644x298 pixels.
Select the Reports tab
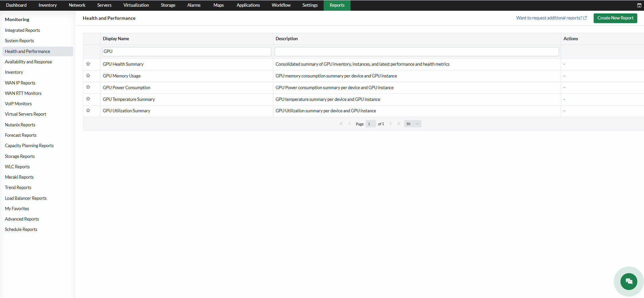[x=337, y=5]
